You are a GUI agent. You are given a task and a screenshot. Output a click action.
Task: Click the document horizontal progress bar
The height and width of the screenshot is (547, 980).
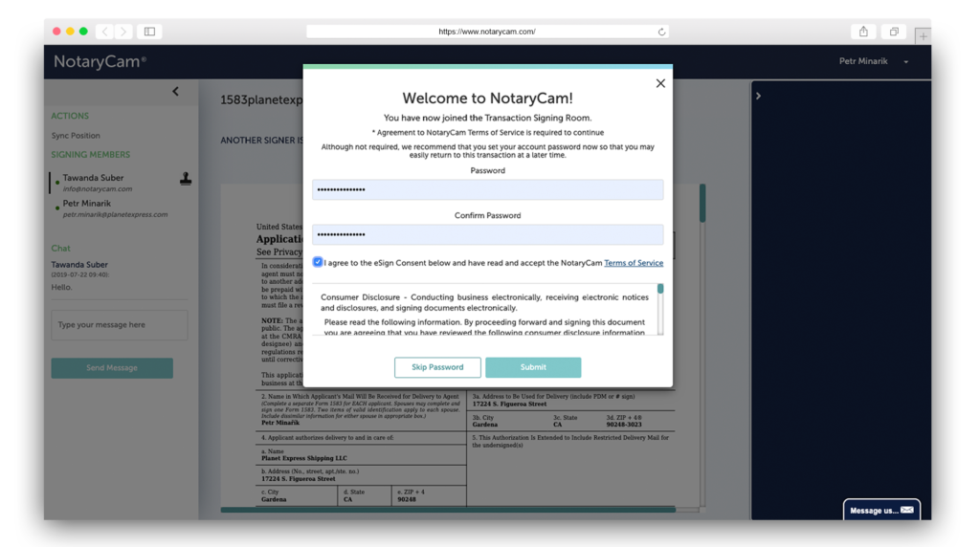click(448, 510)
